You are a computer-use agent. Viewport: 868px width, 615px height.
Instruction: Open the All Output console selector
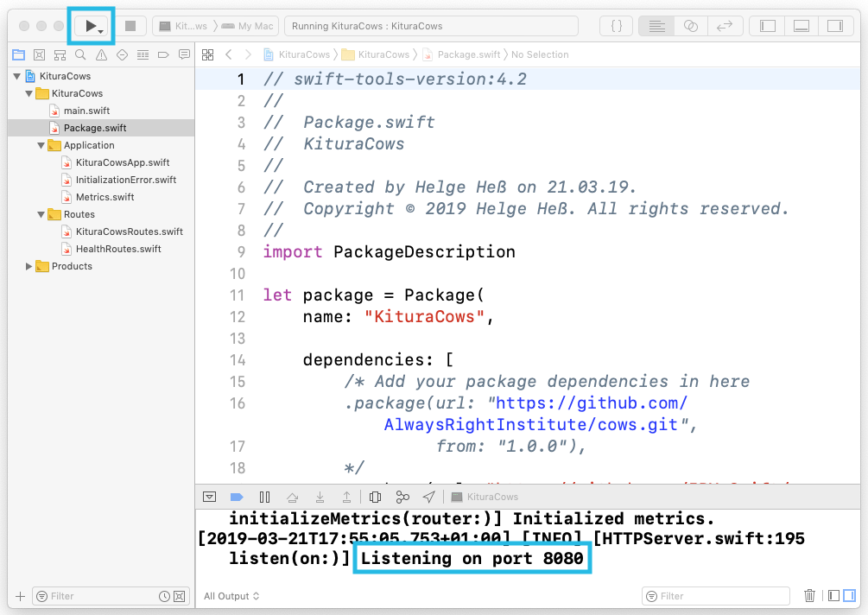pyautogui.click(x=231, y=596)
